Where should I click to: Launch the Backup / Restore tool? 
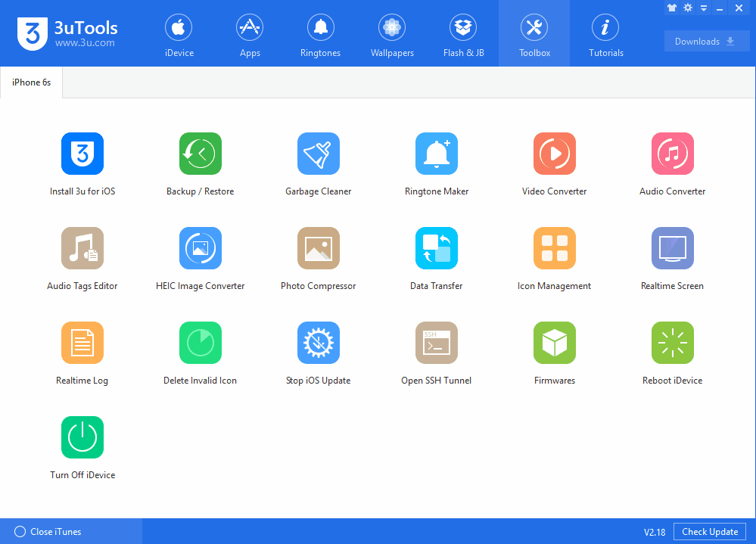pos(200,154)
